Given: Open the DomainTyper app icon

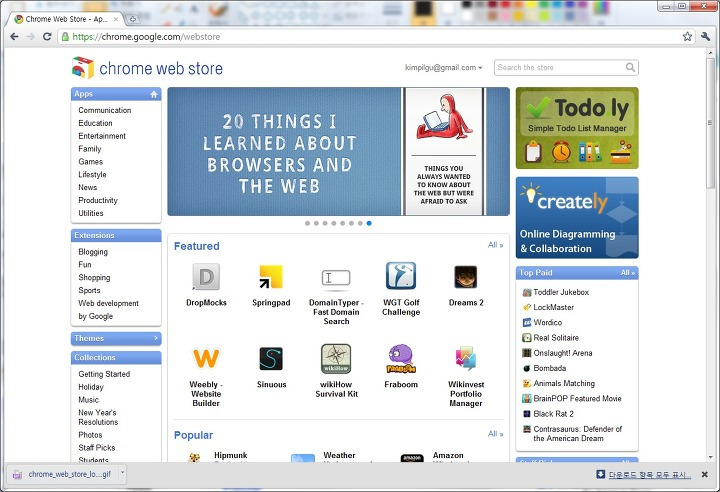Looking at the screenshot, I should click(336, 278).
